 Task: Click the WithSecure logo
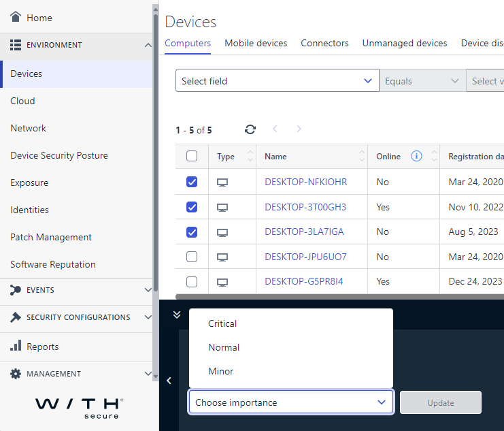(x=80, y=408)
